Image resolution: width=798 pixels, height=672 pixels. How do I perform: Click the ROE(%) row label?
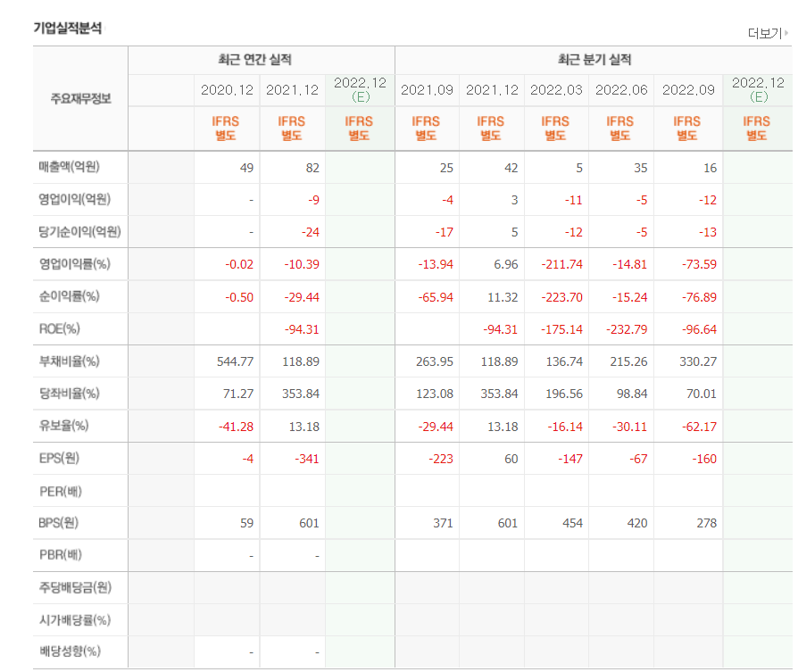point(60,328)
